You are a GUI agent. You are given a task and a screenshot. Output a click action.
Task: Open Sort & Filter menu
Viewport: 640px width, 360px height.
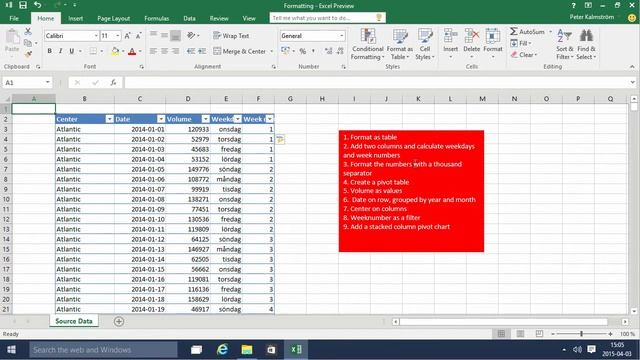click(x=564, y=44)
